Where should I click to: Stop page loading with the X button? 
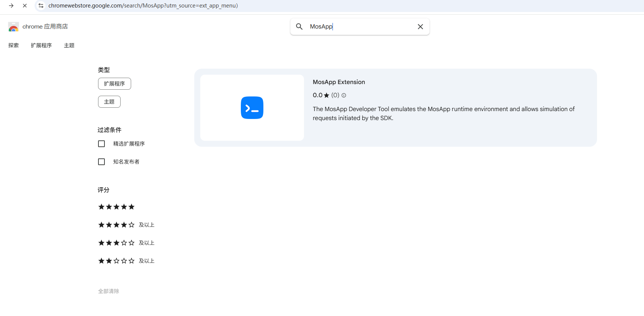(25, 6)
